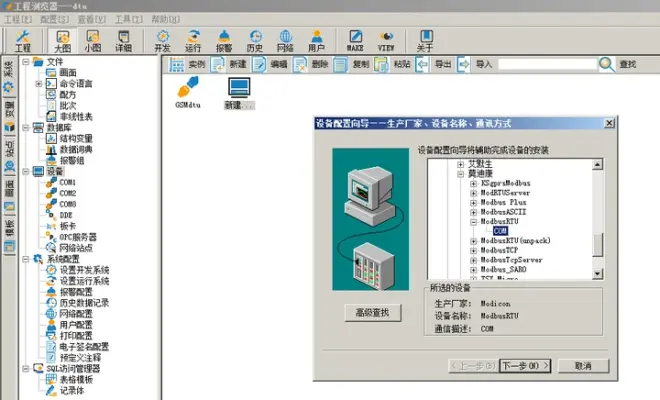Open the 配置 menu
The image size is (660, 400).
click(51, 19)
